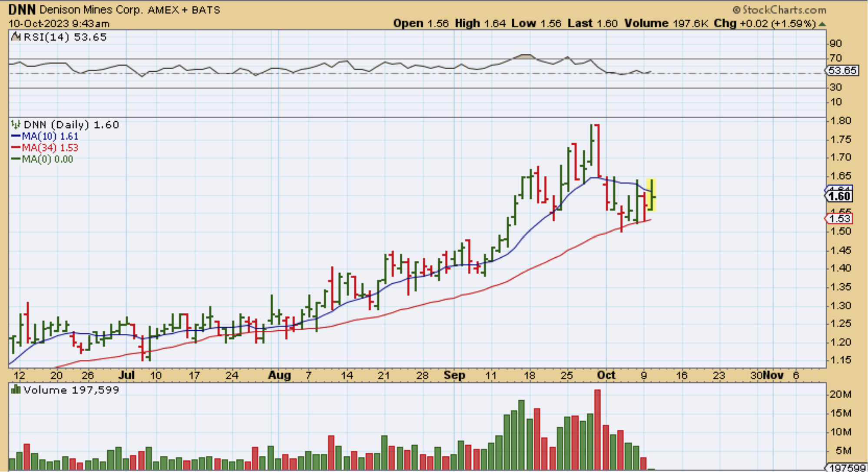Image resolution: width=868 pixels, height=472 pixels.
Task: Click the blue MA(10) legend line swatch
Action: pos(16,136)
